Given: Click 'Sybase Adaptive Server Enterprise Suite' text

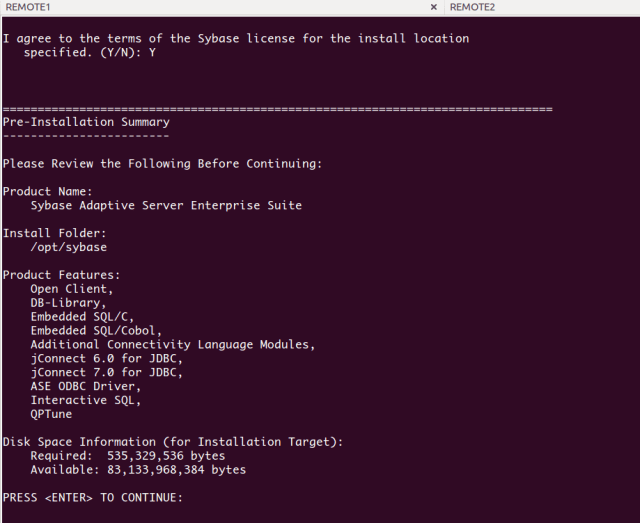Looking at the screenshot, I should point(166,205).
